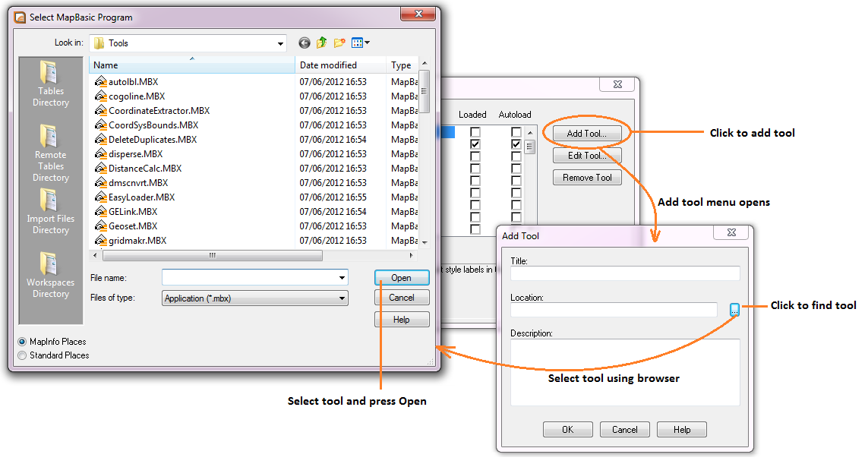This screenshot has height=467, width=868.
Task: Click the file list scroll right arrow
Action: [x=411, y=256]
